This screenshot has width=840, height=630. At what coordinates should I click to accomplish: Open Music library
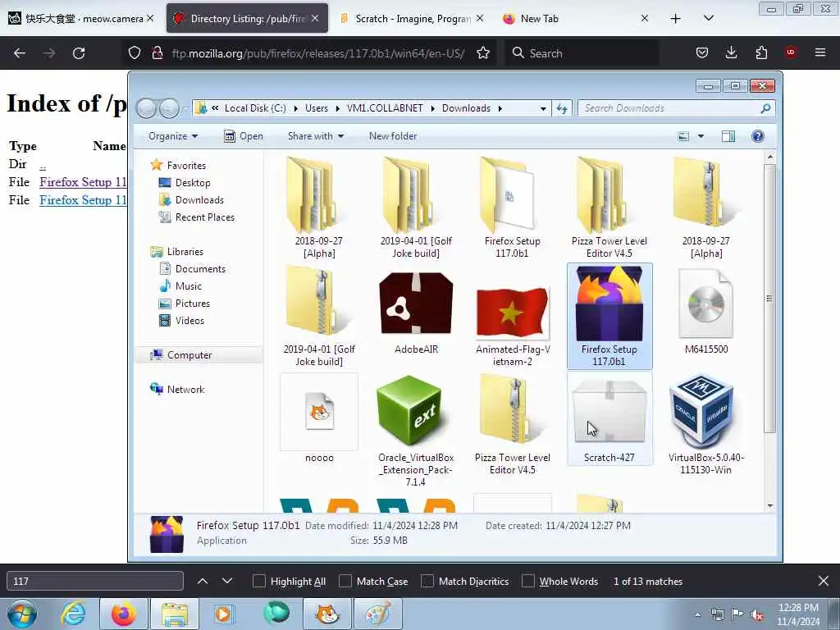click(x=180, y=286)
